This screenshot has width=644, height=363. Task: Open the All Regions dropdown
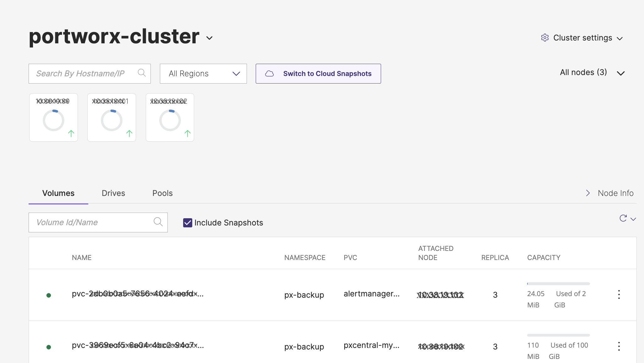pos(203,73)
